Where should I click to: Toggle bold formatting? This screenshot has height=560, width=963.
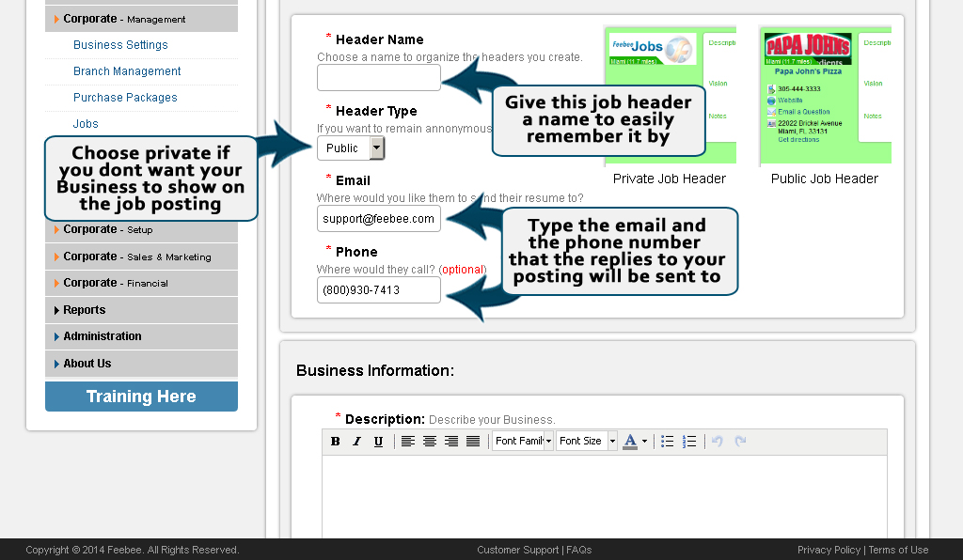pyautogui.click(x=335, y=441)
